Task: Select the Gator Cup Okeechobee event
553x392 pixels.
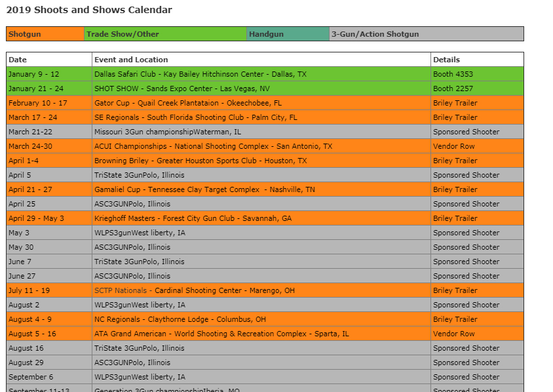Action: [x=261, y=103]
